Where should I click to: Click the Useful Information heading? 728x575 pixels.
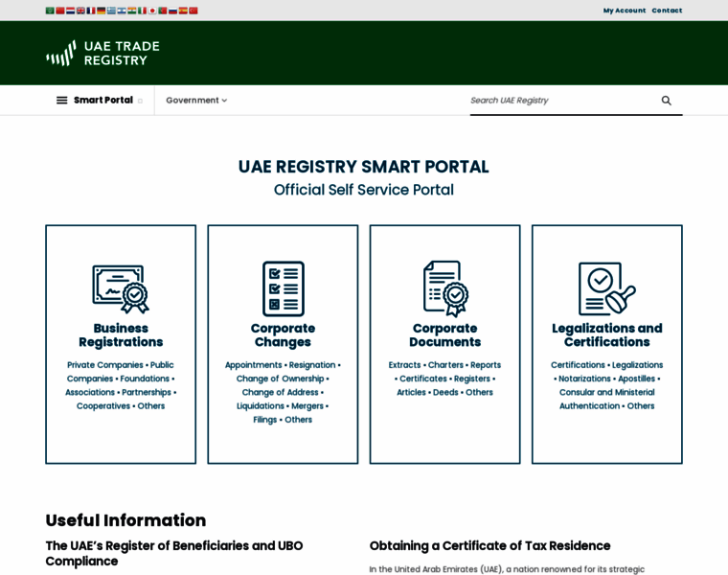(125, 520)
